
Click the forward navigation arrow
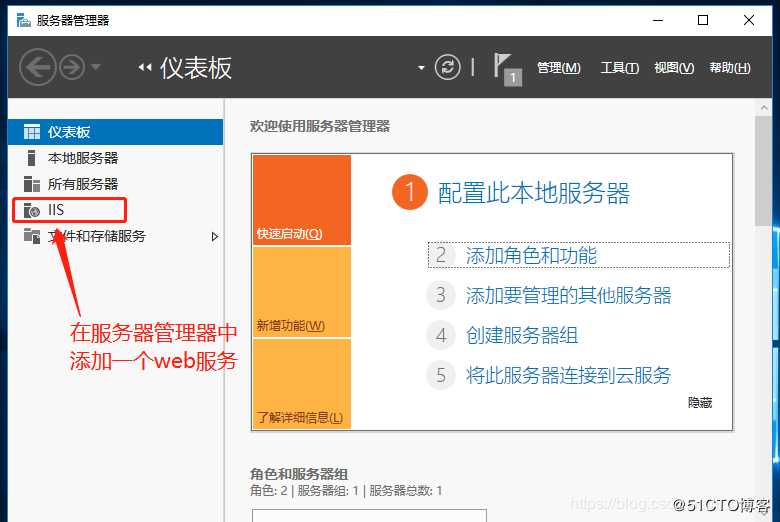72,67
